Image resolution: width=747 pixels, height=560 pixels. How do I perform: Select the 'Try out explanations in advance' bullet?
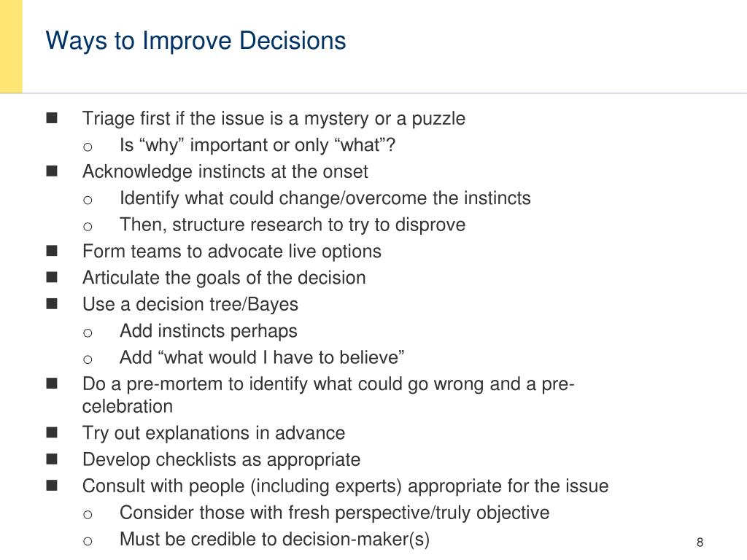[x=214, y=433]
